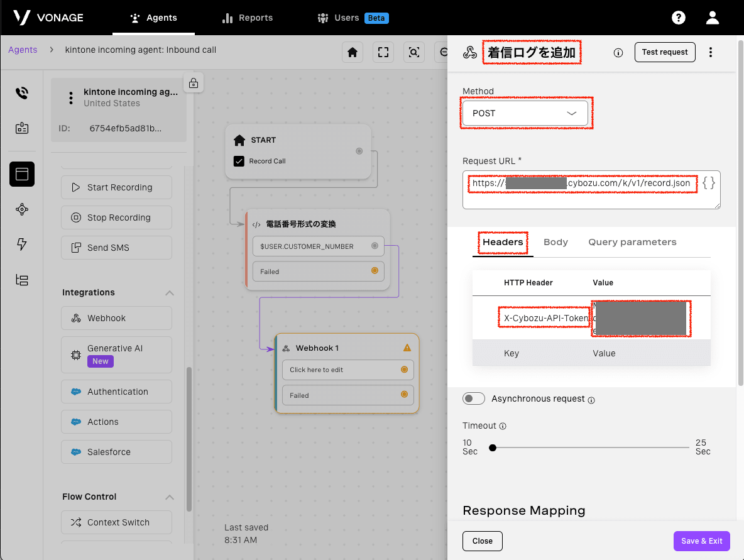Select the $USER.CUSTOMER_NUMBER output row
The image size is (744, 560).
tap(319, 246)
